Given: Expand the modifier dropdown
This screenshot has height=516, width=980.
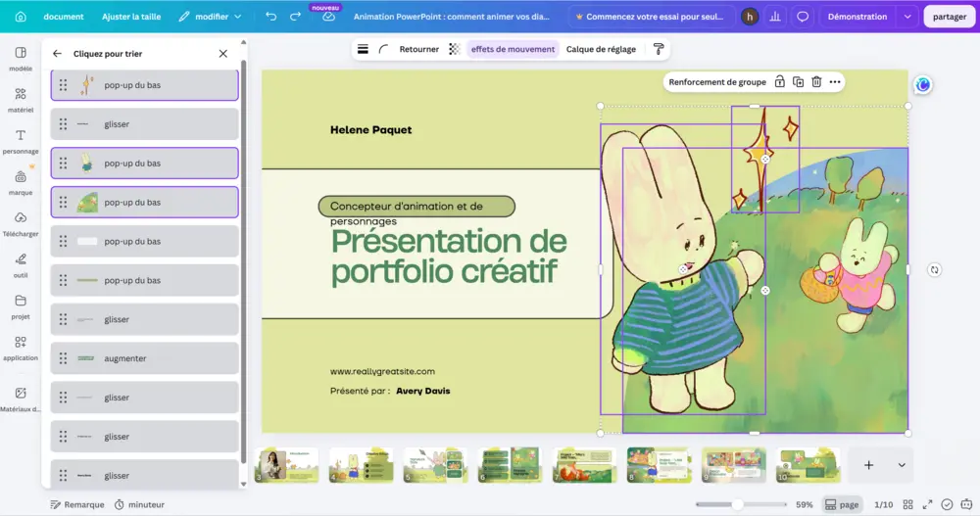Looking at the screenshot, I should point(237,17).
